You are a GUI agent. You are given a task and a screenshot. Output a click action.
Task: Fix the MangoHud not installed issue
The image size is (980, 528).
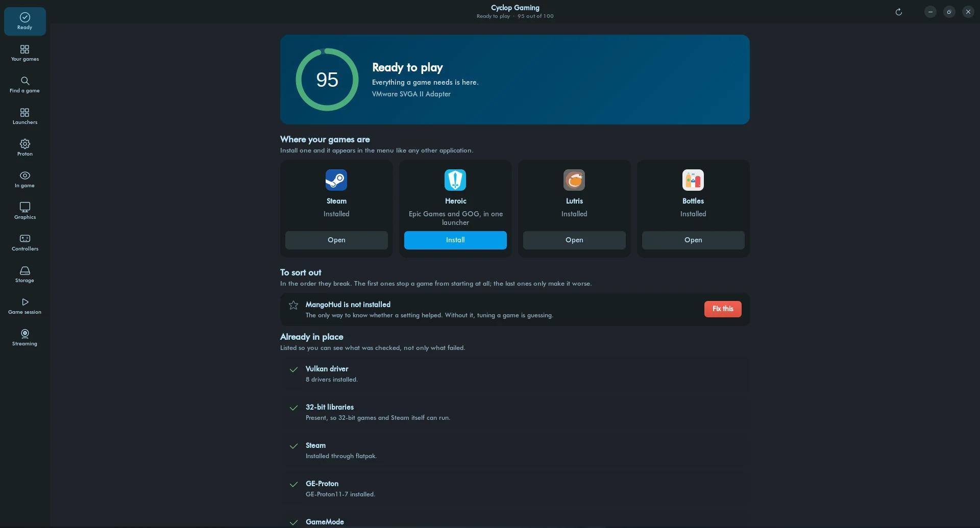[x=723, y=309]
